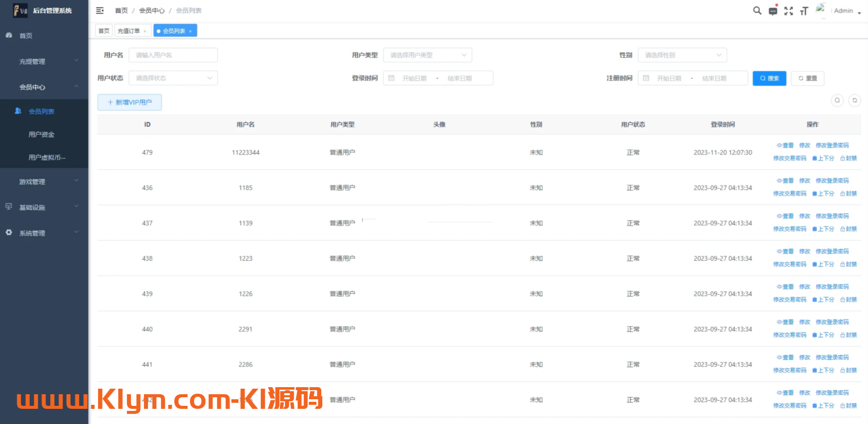Collapse the sidebar with the hamburger icon
The image size is (868, 424).
[x=100, y=11]
